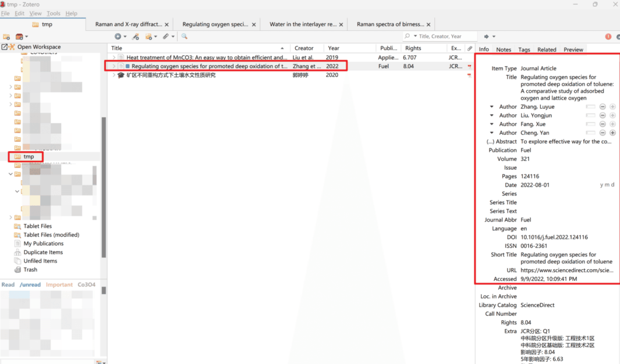Screen dimensions: 620x364
Task: Add author after Cheng, Yan with plus
Action: point(612,133)
